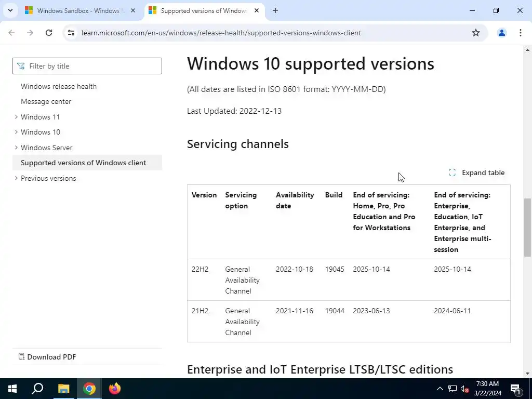Screen dimensions: 532x399
Task: Click end of servicing date 2024-06-11
Action: (x=453, y=311)
